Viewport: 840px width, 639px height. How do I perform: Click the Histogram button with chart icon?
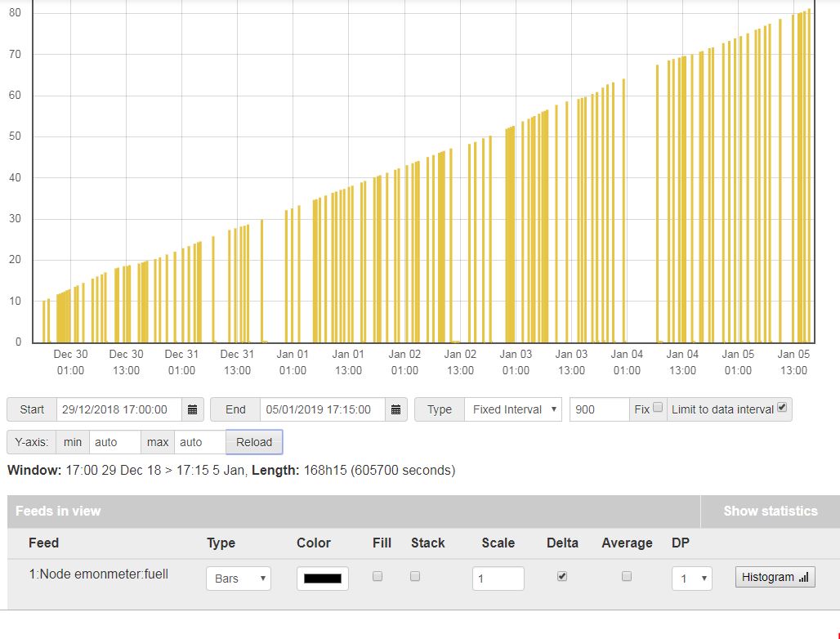775,578
